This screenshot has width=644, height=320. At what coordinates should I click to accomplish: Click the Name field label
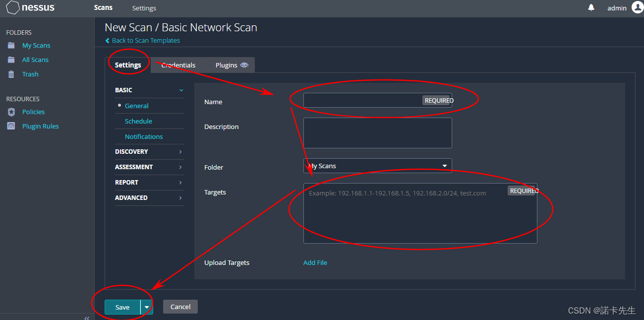[213, 102]
